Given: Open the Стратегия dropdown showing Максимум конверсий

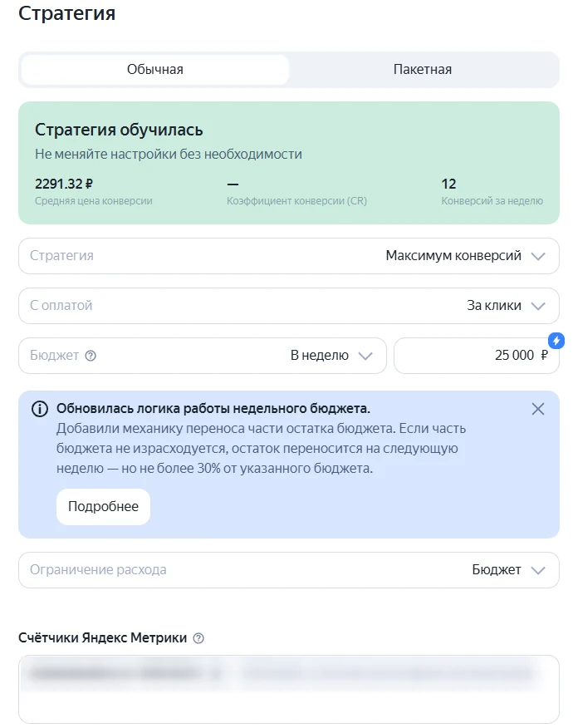Looking at the screenshot, I should point(289,256).
